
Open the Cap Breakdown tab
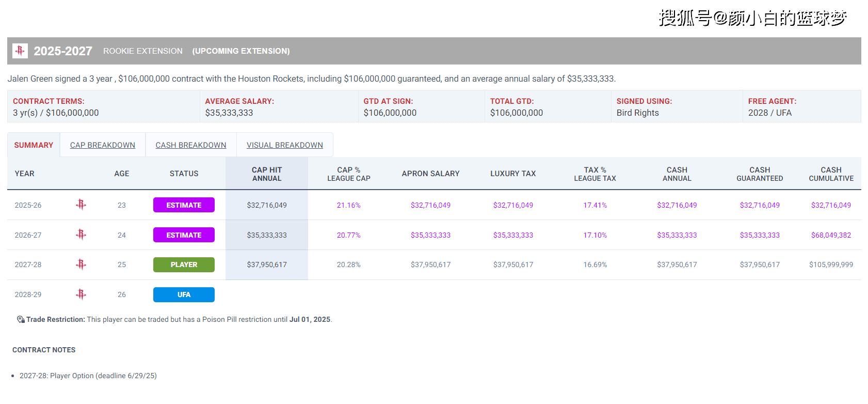tap(103, 145)
